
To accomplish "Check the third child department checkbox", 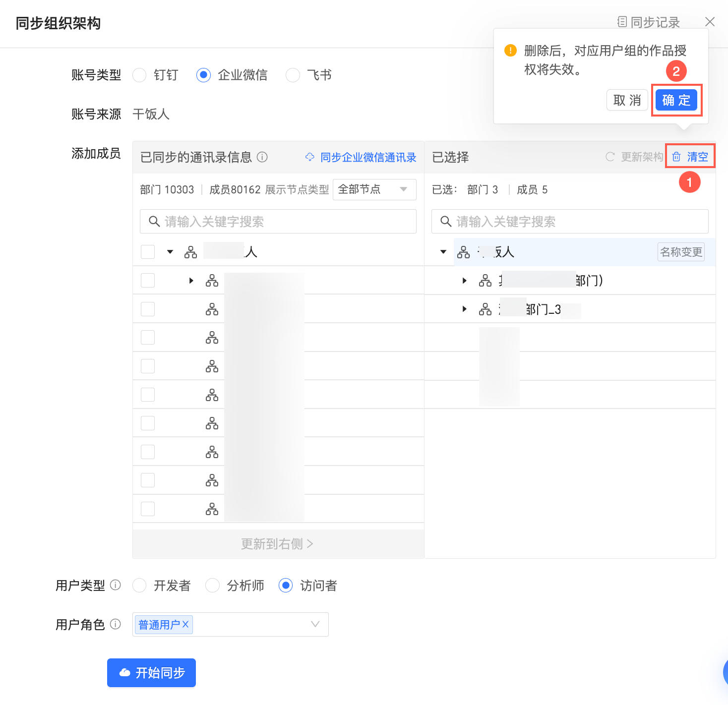I will click(148, 338).
